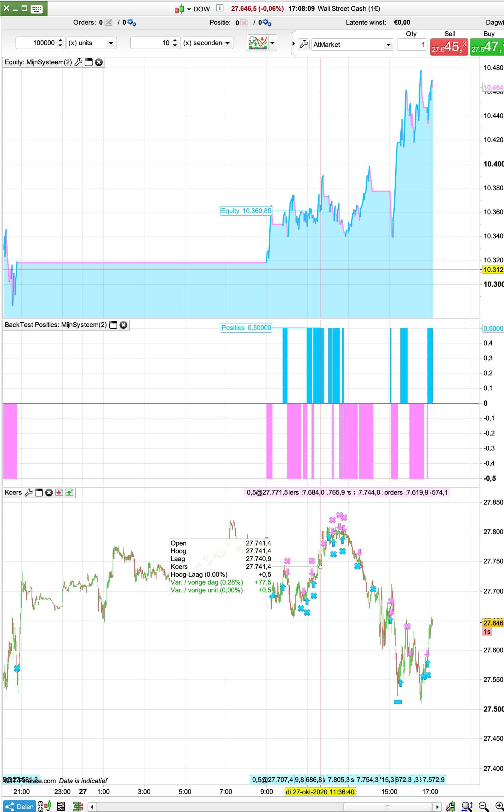Click the candlestick instrument icon beside DOW
This screenshot has height=812, width=504.
(179, 9)
